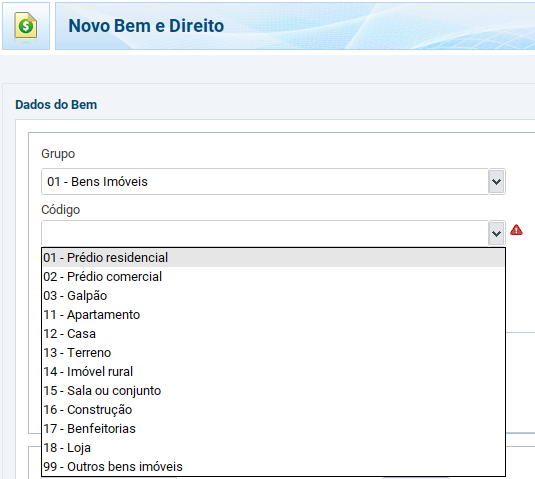Screen dimensions: 535x479
Task: Click the empty Código input field
Action: [265, 233]
